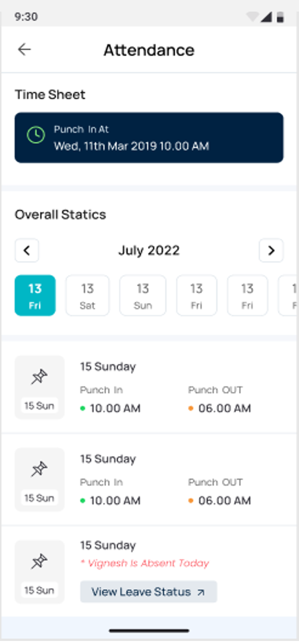Go back using the arrow icon

(24, 49)
